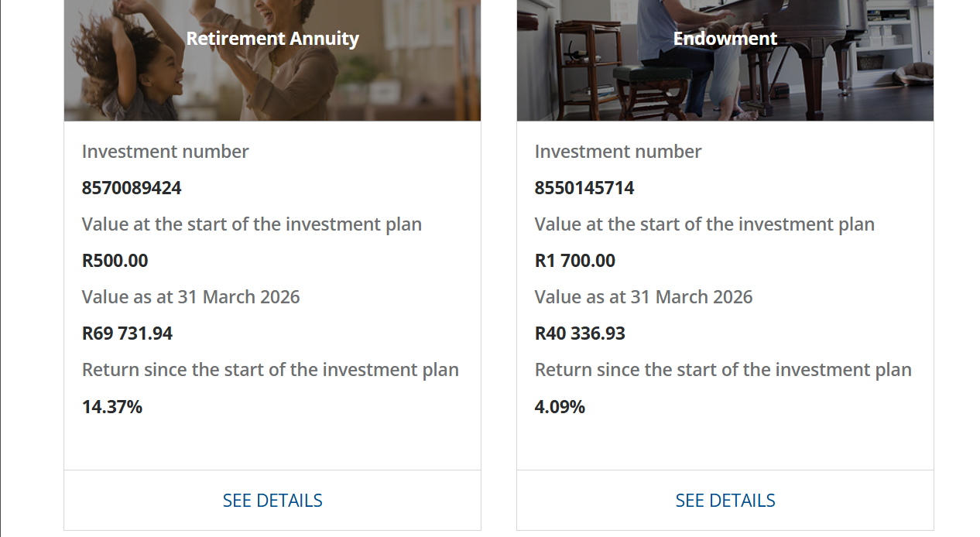The image size is (980, 537).
Task: Click the R40 336.93 current value
Action: pos(580,333)
